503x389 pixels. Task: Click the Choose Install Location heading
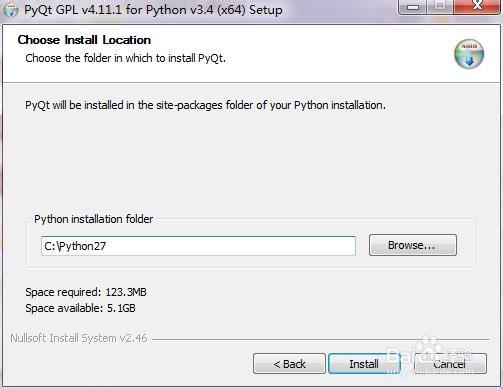click(x=84, y=40)
